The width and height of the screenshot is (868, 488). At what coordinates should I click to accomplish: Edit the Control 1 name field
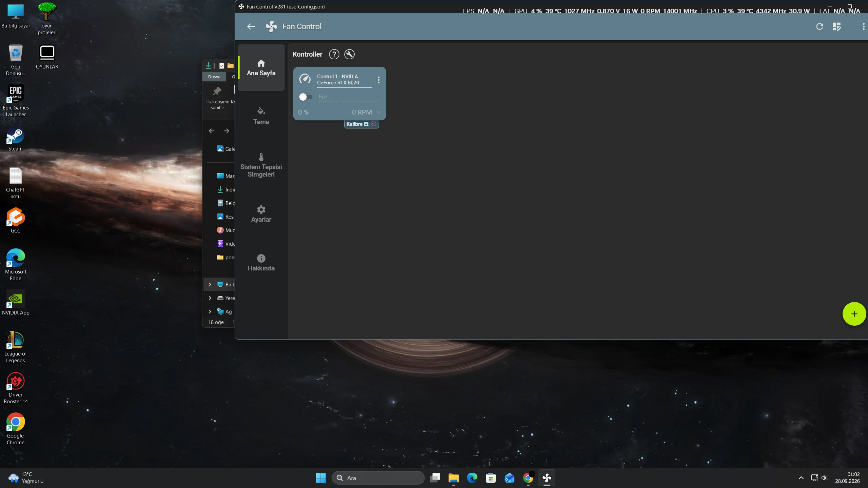(x=344, y=80)
